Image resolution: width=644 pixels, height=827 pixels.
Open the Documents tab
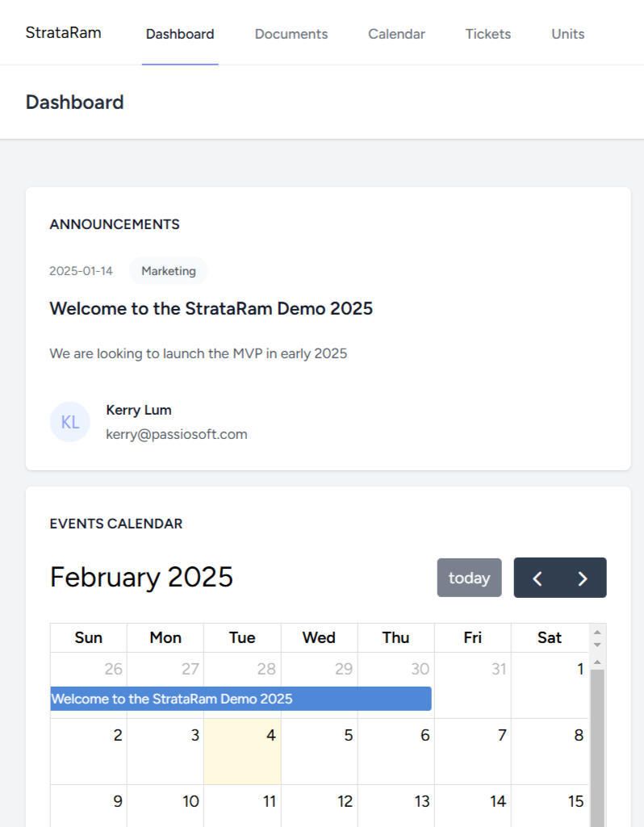click(291, 34)
